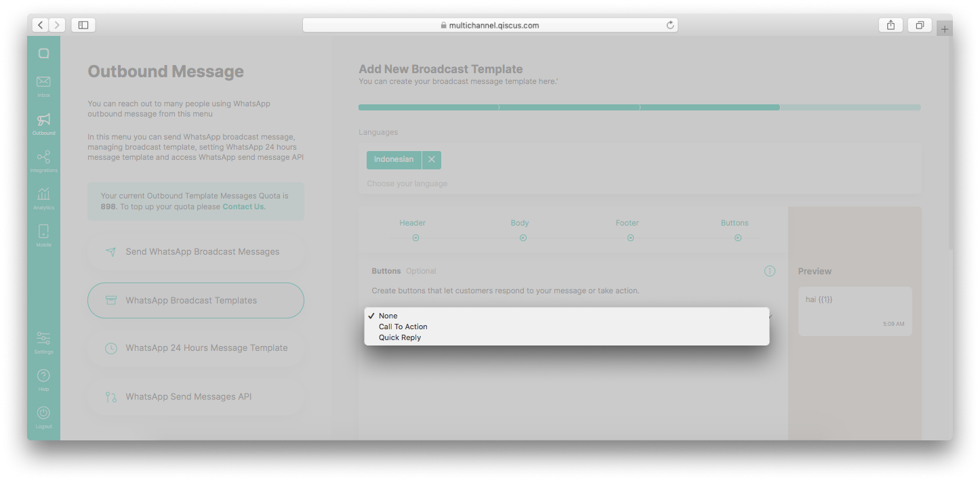This screenshot has height=481, width=980.
Task: Choose Call To Action option
Action: click(403, 327)
